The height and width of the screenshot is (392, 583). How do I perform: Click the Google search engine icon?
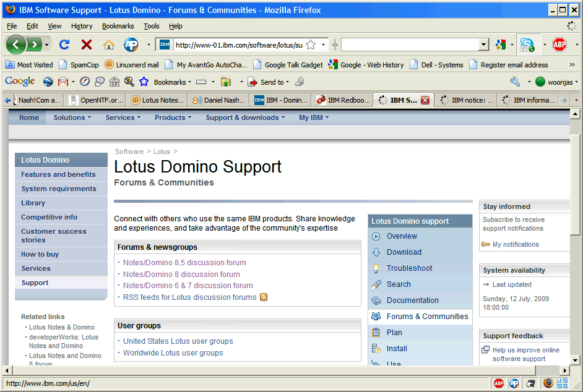click(x=501, y=45)
